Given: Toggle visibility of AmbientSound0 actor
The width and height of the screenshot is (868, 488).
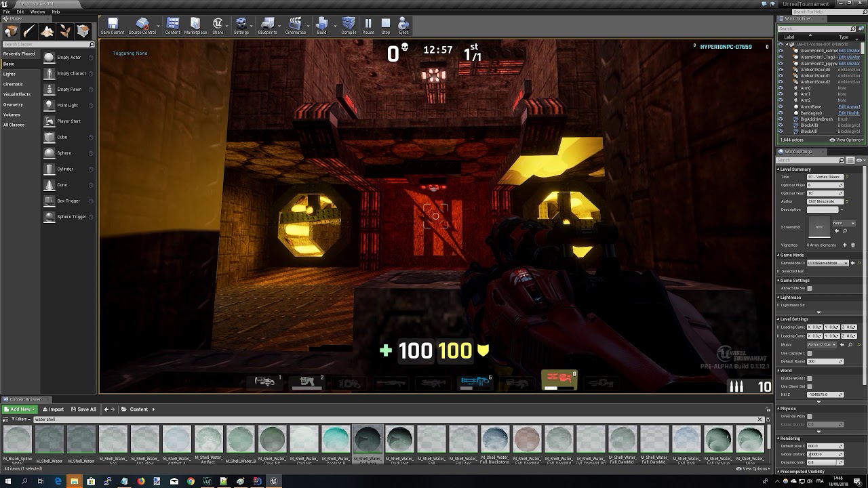Looking at the screenshot, I should (781, 70).
